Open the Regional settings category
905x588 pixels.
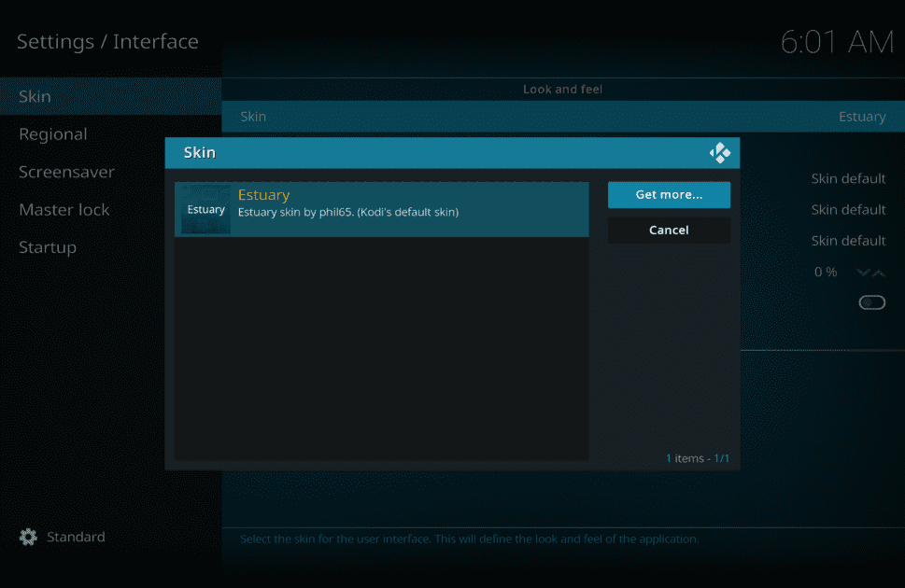click(x=53, y=133)
